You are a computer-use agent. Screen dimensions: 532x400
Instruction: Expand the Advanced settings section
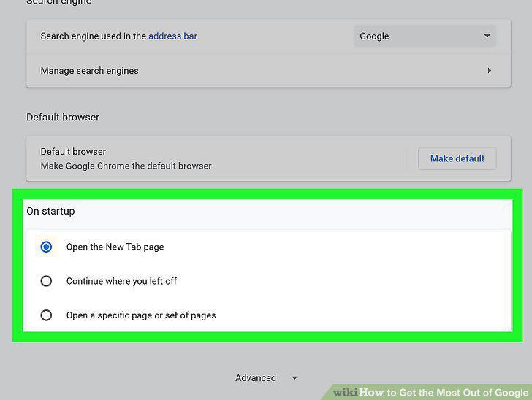point(266,377)
